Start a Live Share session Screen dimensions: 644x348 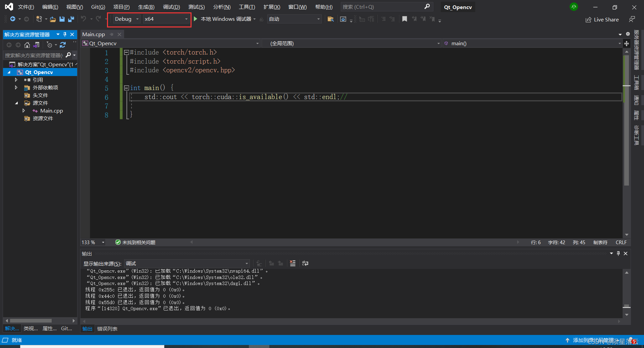coord(602,19)
